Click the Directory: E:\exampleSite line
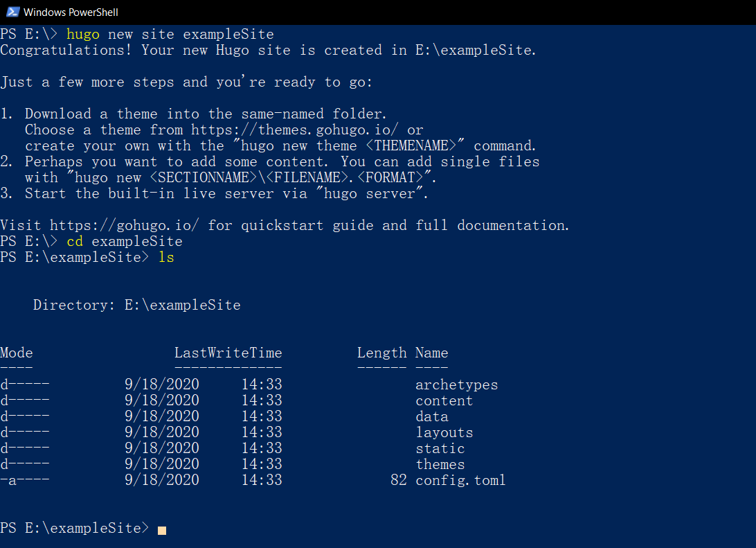The image size is (756, 548). (137, 306)
